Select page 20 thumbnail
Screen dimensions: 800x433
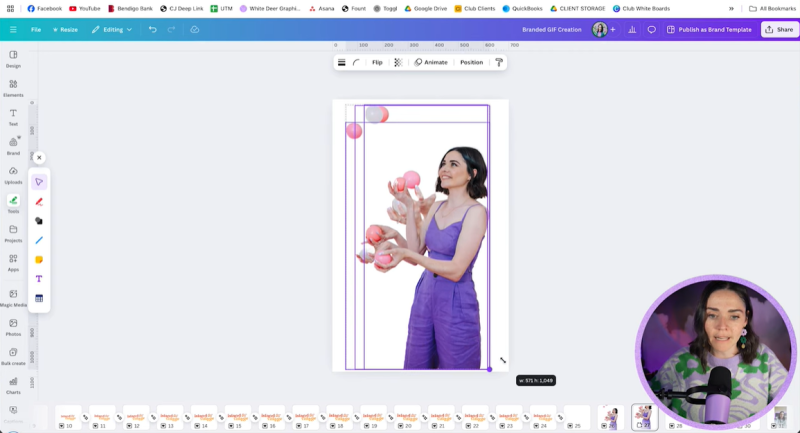pyautogui.click(x=407, y=417)
